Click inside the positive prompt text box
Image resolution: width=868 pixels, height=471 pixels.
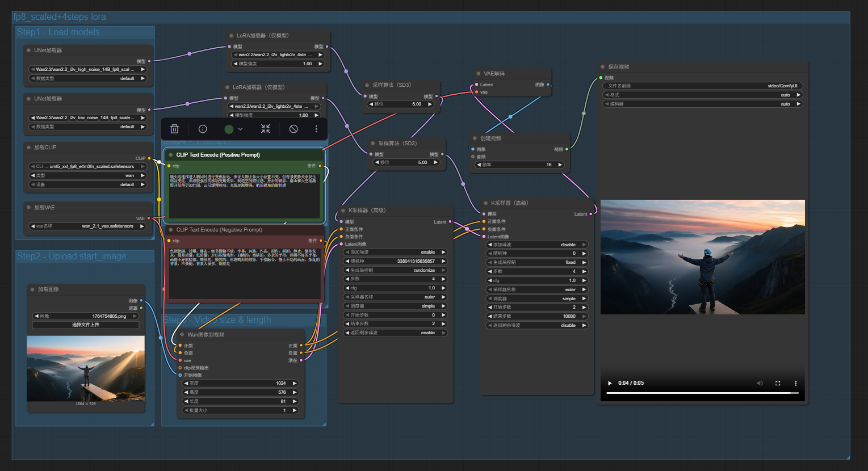click(245, 196)
